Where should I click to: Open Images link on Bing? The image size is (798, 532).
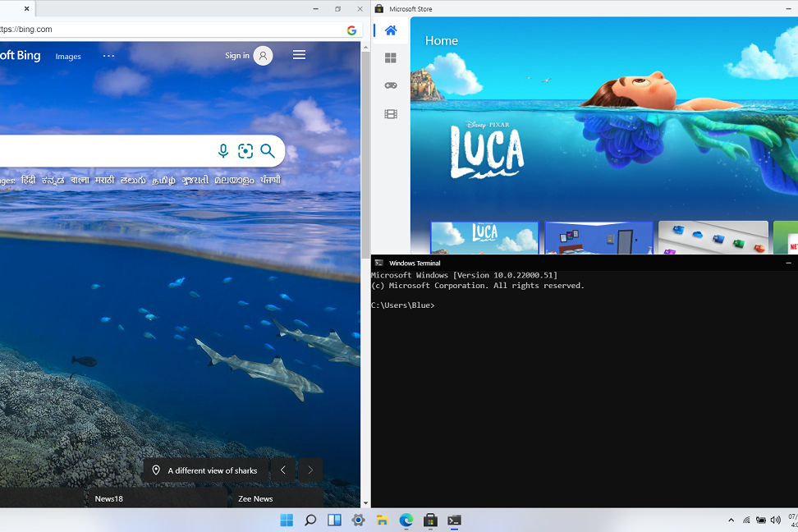[68, 57]
